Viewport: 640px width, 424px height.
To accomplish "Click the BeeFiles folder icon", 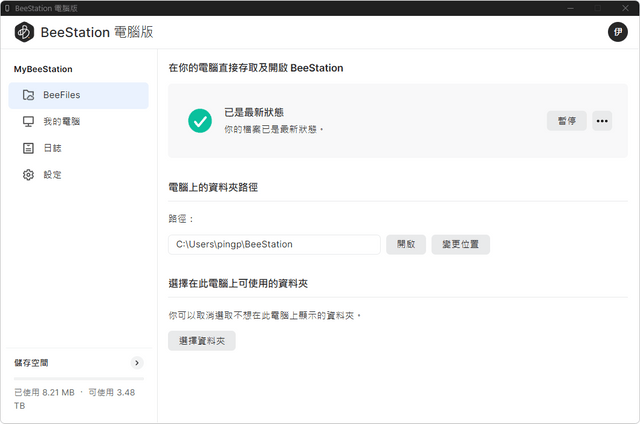I will (x=28, y=95).
